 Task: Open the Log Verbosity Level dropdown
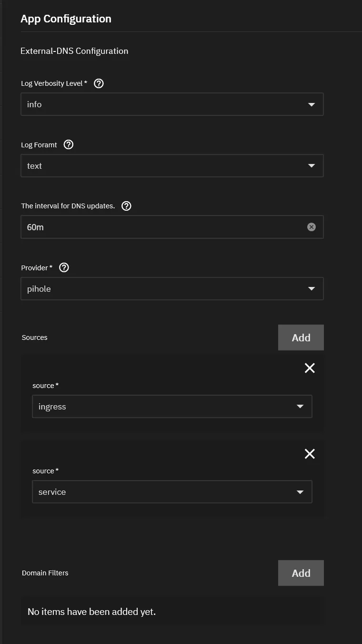pos(172,104)
